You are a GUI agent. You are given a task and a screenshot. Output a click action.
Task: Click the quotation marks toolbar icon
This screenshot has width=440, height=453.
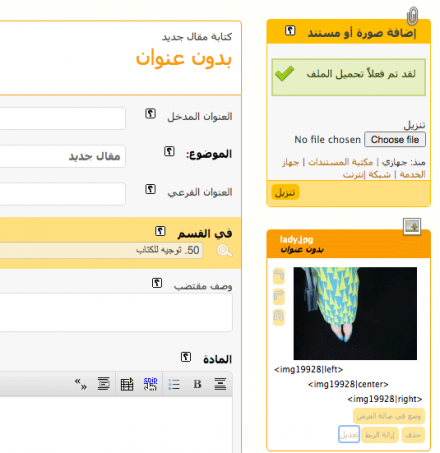[81, 384]
